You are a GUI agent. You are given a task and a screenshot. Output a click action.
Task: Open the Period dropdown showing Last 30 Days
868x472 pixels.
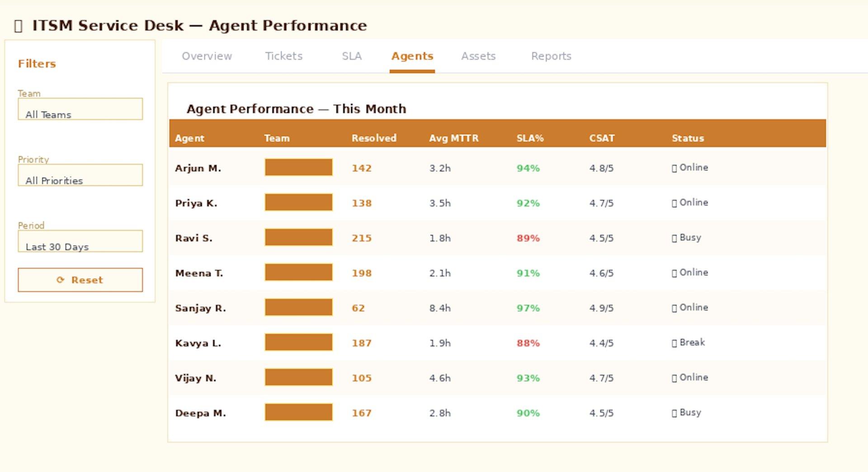pos(80,241)
